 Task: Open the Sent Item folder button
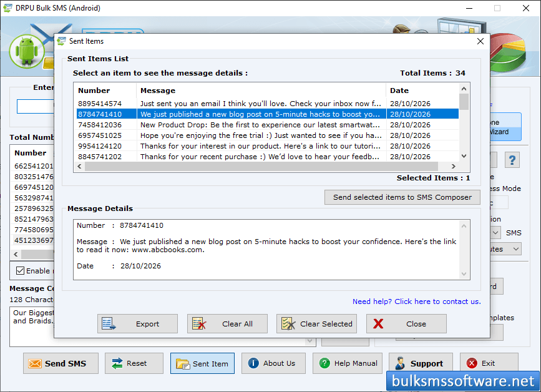202,363
